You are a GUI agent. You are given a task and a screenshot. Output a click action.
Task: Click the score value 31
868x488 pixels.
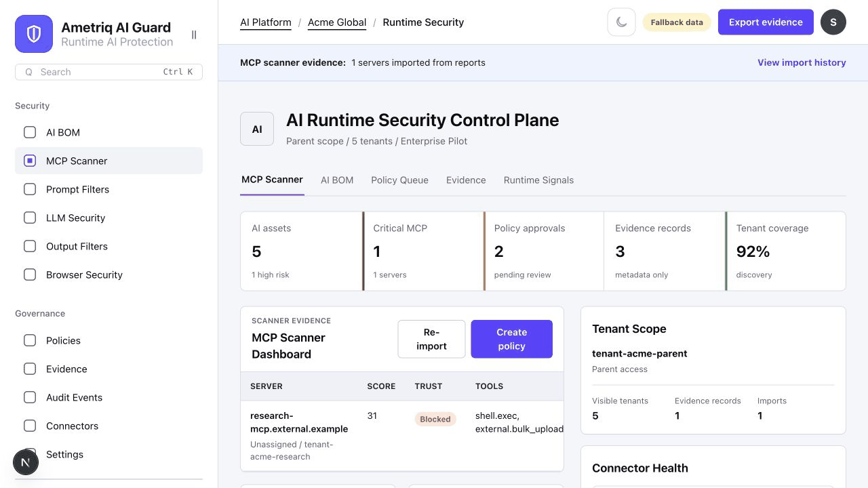point(372,415)
